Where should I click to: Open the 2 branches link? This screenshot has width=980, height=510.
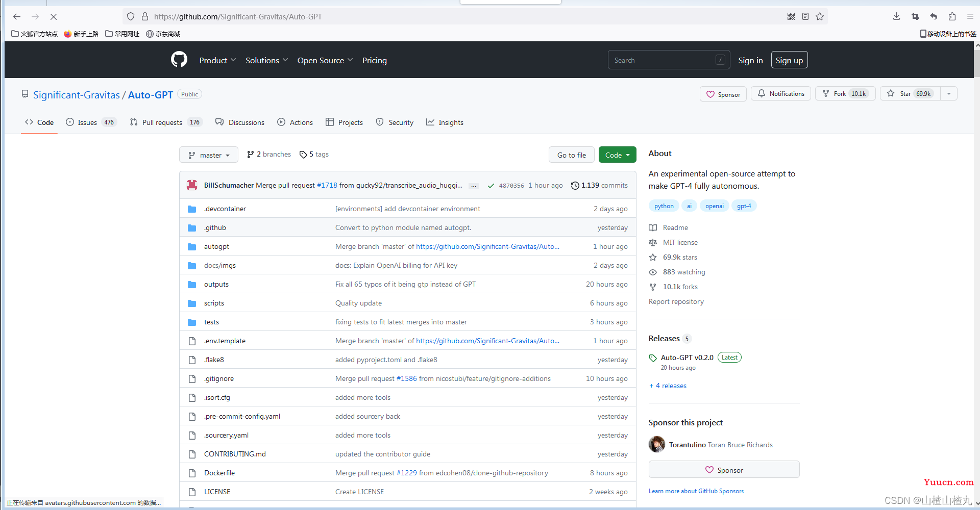click(268, 154)
